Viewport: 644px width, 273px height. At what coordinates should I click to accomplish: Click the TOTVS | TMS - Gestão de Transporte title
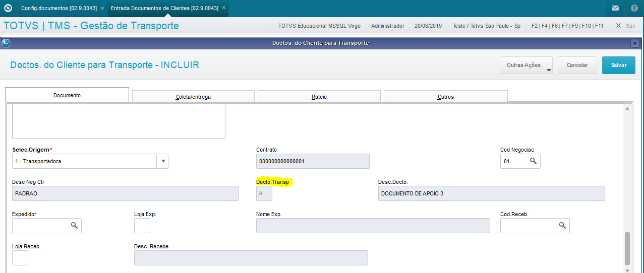tap(91, 25)
